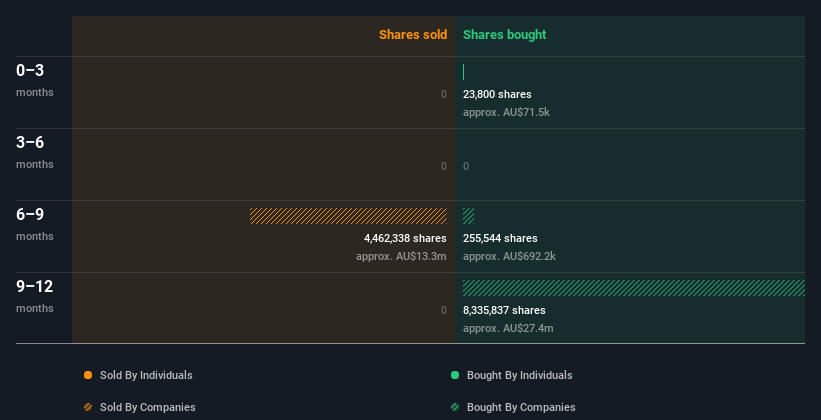Click the 8,335,837 shares value
The height and width of the screenshot is (420, 821).
[504, 310]
